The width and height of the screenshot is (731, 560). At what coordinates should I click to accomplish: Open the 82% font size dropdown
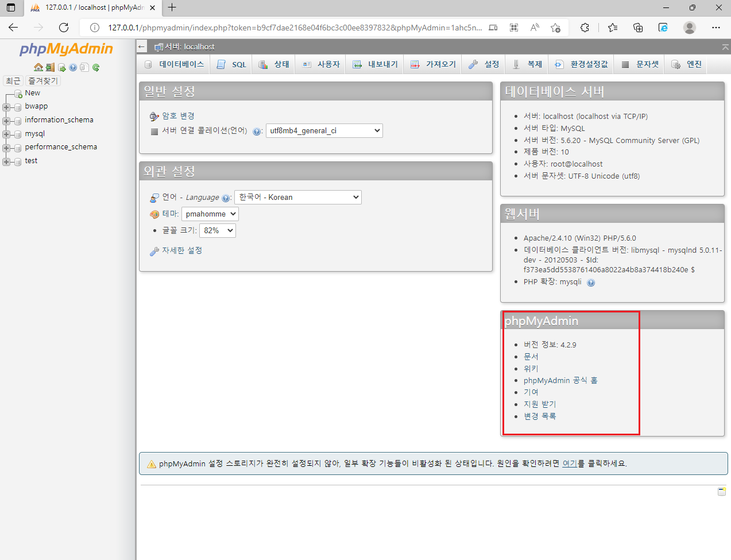(x=218, y=230)
